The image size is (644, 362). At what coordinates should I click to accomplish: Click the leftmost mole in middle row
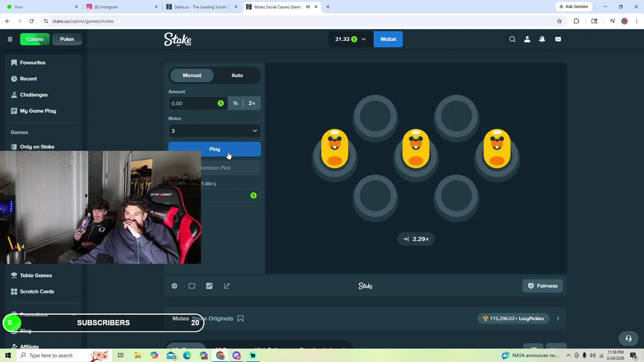(335, 148)
